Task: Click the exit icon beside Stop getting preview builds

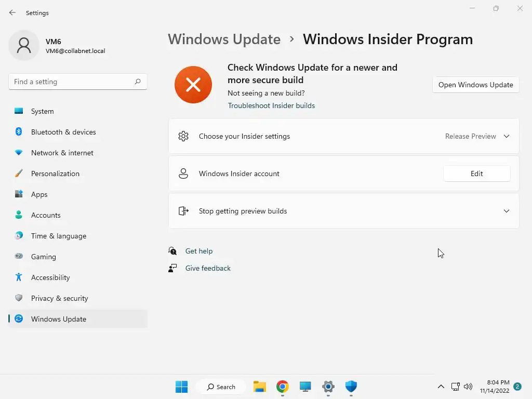Action: (x=183, y=211)
